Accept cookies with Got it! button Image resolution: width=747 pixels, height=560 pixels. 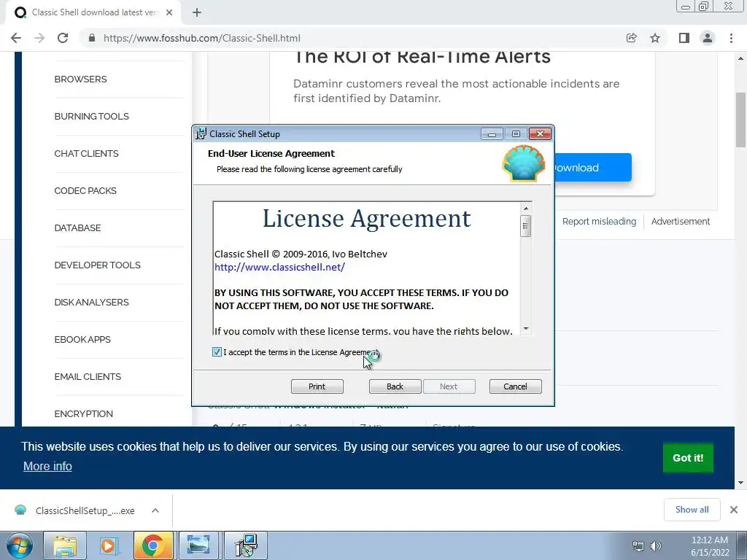click(688, 458)
